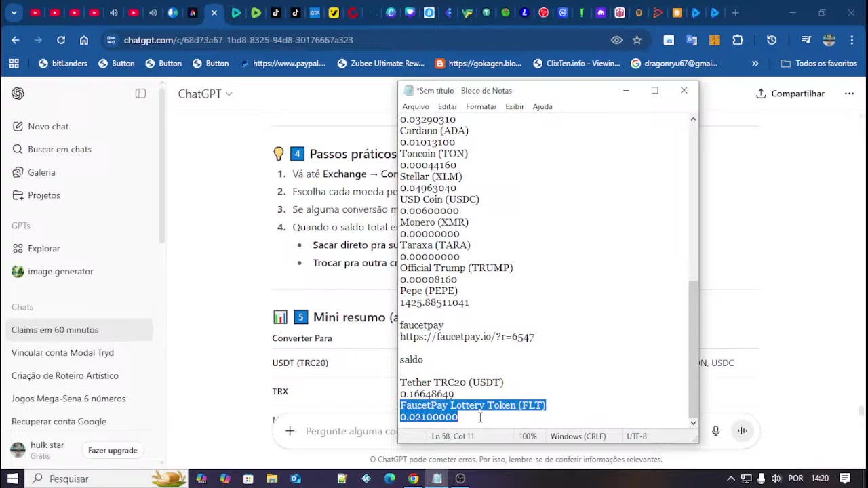The height and width of the screenshot is (488, 868).
Task: Open ChatGPT more options ellipsis
Action: (x=849, y=94)
